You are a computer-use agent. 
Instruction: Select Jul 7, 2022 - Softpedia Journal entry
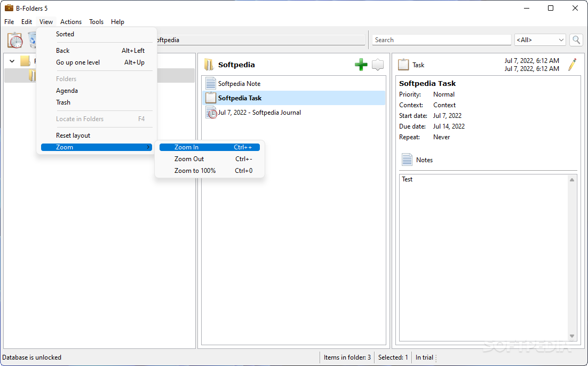(x=293, y=113)
